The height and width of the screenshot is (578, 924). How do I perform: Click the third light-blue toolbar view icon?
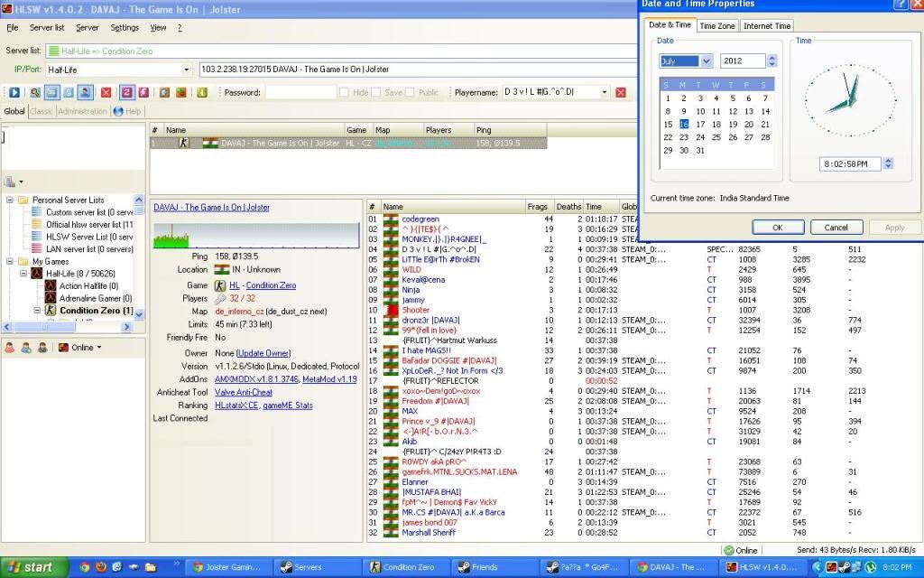coord(69,93)
